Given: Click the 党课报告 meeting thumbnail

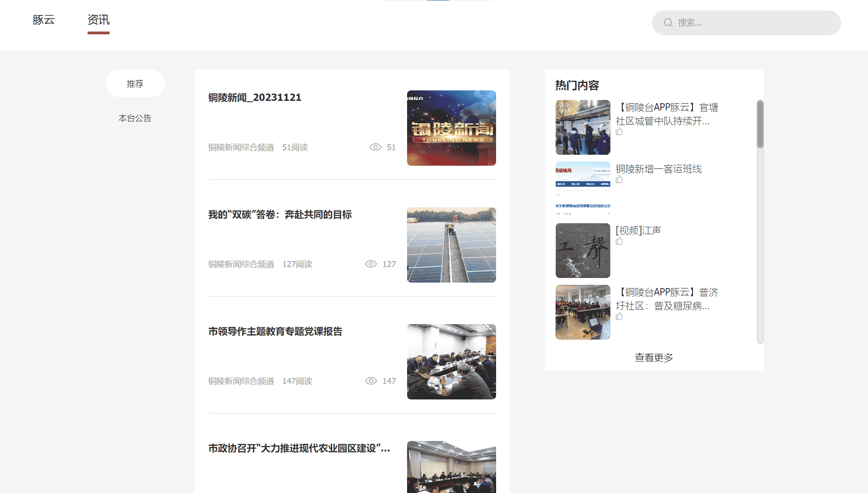Looking at the screenshot, I should (451, 362).
